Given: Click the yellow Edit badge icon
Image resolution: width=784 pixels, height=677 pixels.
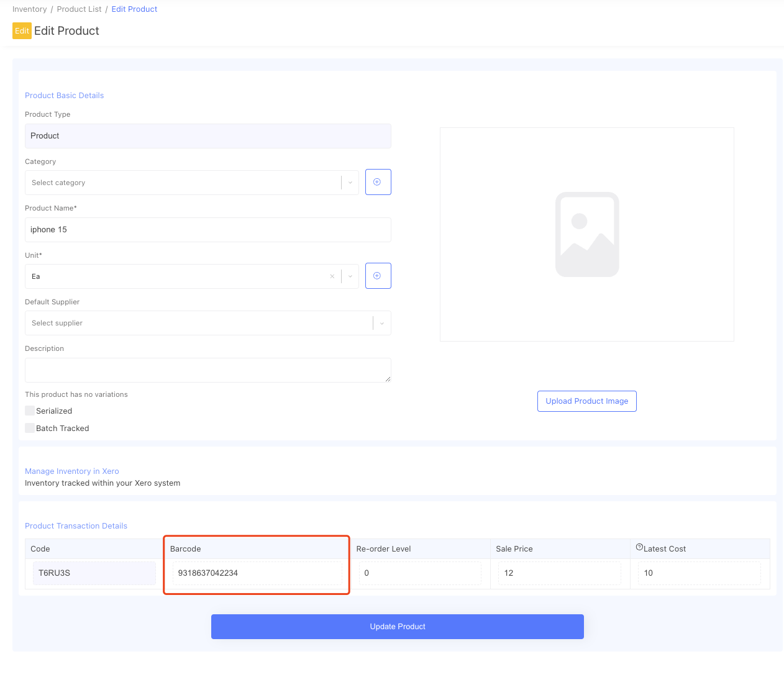Looking at the screenshot, I should tap(22, 31).
